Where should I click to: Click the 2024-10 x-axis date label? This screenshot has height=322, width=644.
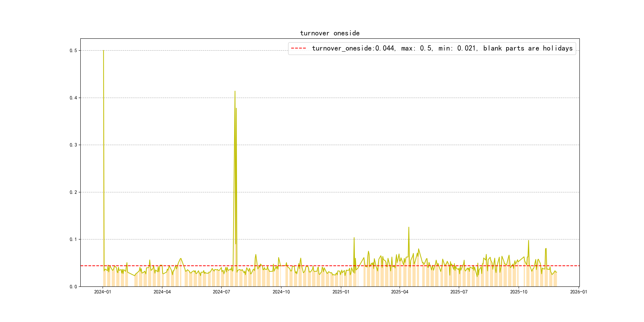[x=281, y=292]
